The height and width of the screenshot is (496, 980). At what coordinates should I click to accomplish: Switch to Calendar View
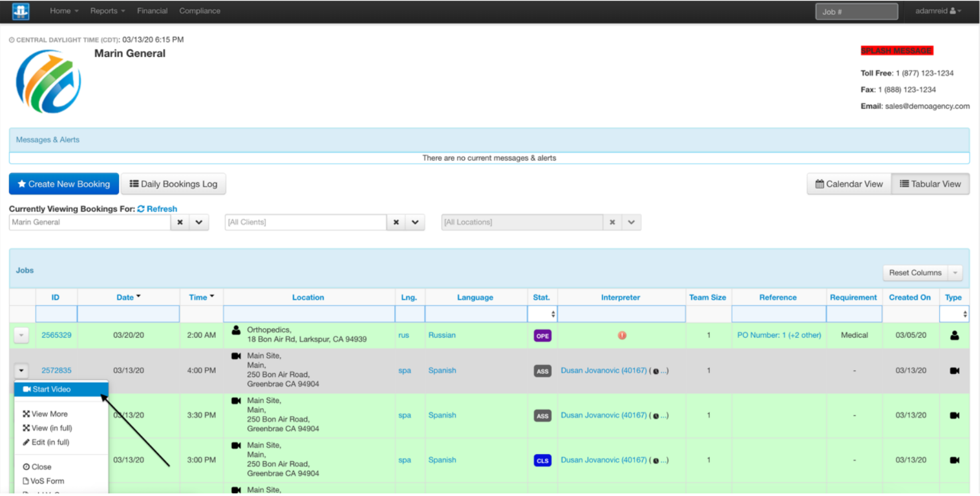click(849, 184)
